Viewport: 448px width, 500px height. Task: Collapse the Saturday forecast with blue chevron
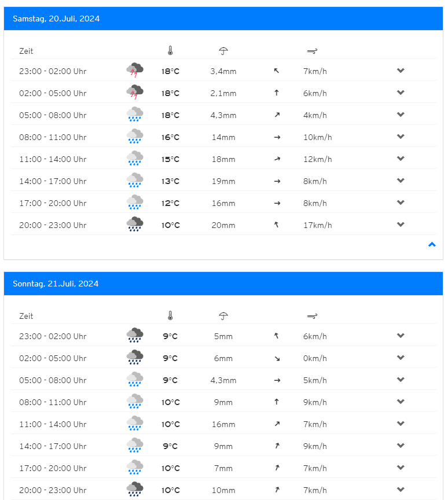pyautogui.click(x=431, y=245)
